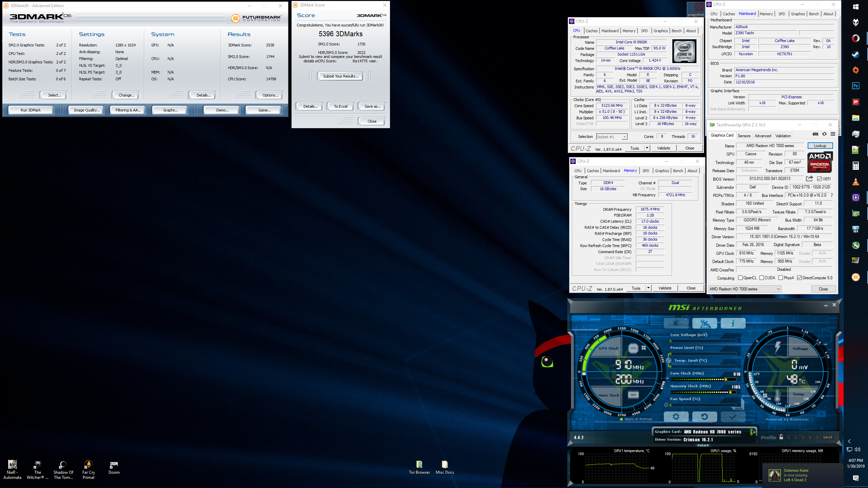Screen dimensions: 868x488
Task: Click SAVE profile button in Afterburner
Action: tap(828, 437)
